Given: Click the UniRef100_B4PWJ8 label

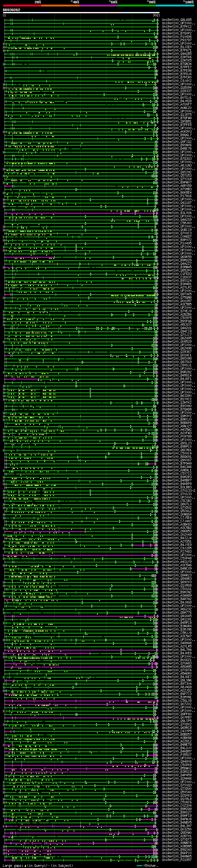Looking at the screenshot, I should 177,819.
